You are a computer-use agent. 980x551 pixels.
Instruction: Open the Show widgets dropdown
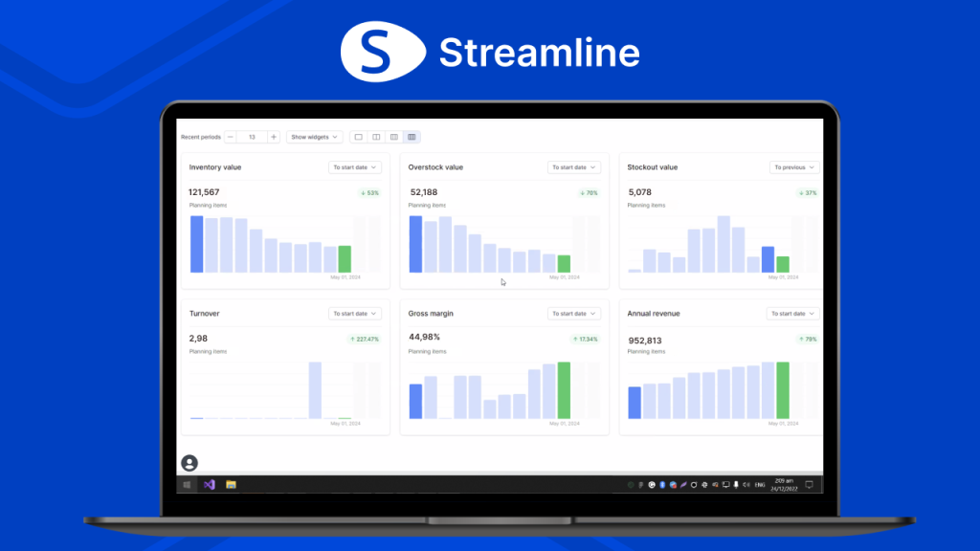tap(314, 137)
